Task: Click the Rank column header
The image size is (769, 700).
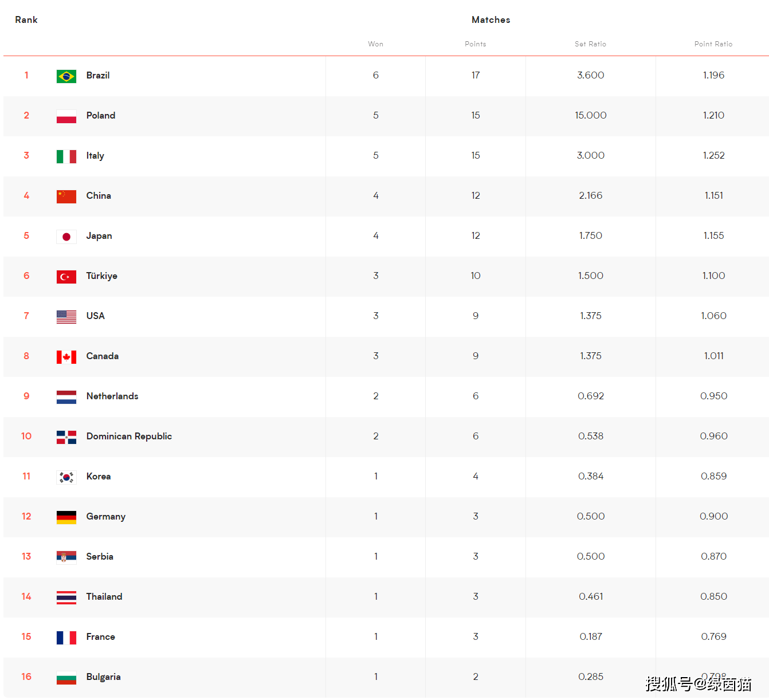Action: (26, 19)
